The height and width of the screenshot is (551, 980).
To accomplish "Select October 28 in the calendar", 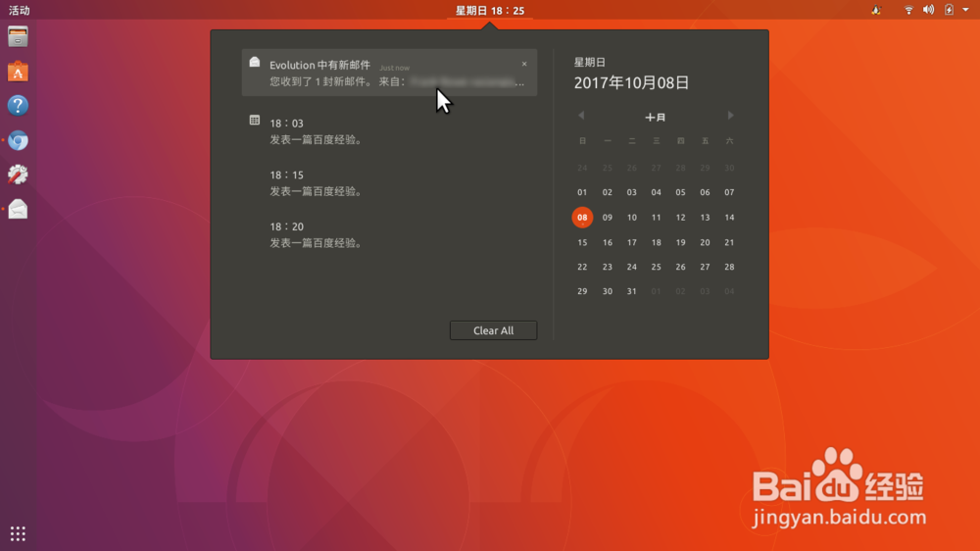I will point(729,267).
